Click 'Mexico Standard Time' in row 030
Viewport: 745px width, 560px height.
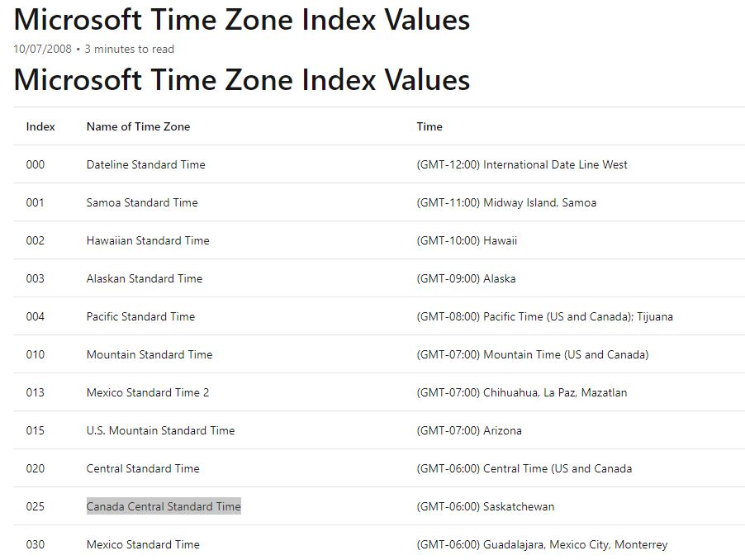point(143,544)
